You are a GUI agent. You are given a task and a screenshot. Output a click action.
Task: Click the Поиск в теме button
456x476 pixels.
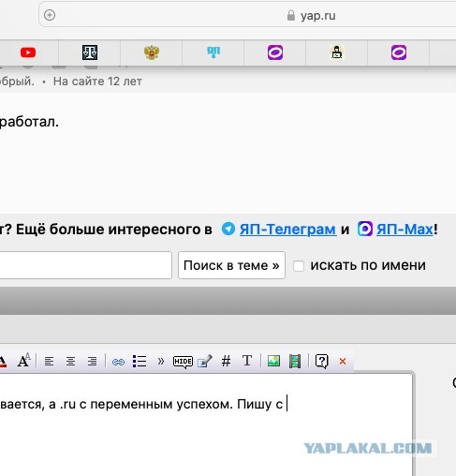pyautogui.click(x=231, y=265)
